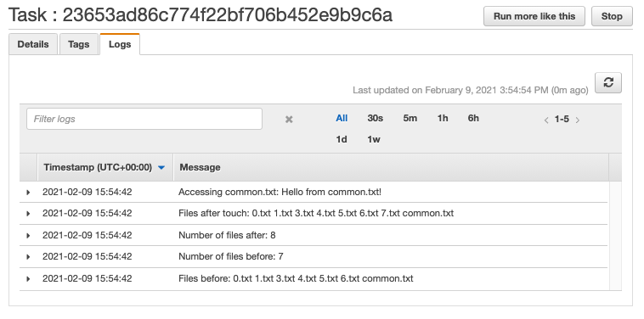This screenshot has width=644, height=319.
Task: Expand the 'Files after touch' log row
Action: pos(28,214)
